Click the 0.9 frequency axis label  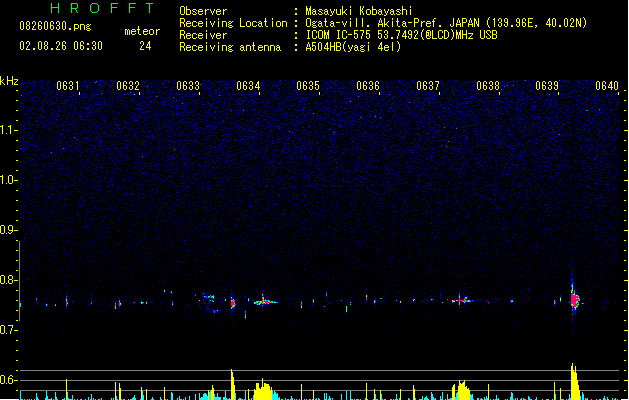tap(8, 230)
